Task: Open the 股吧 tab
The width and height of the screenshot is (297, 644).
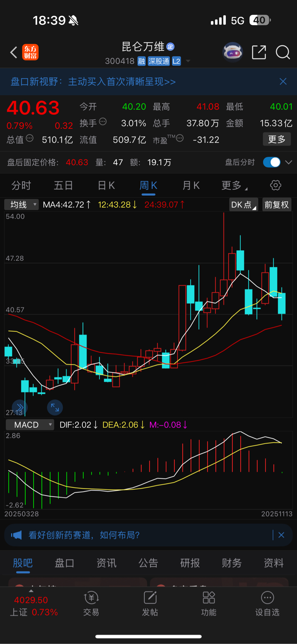Action: (x=23, y=563)
